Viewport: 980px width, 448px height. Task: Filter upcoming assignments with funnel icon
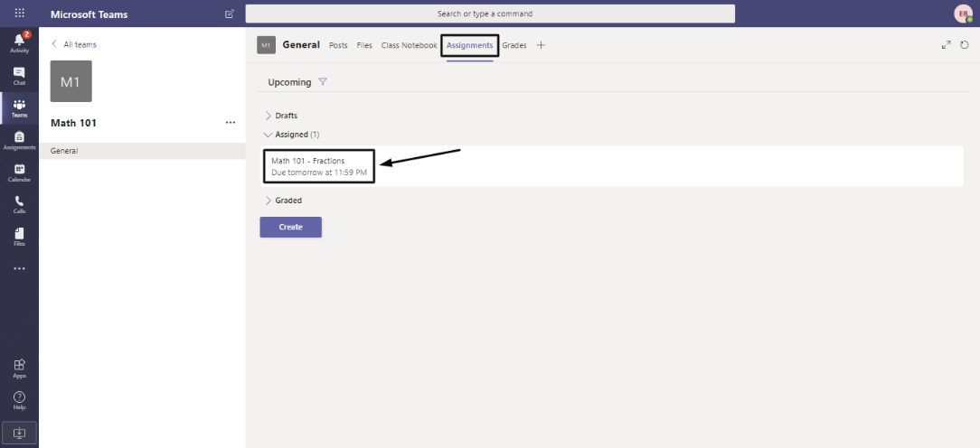click(x=323, y=82)
